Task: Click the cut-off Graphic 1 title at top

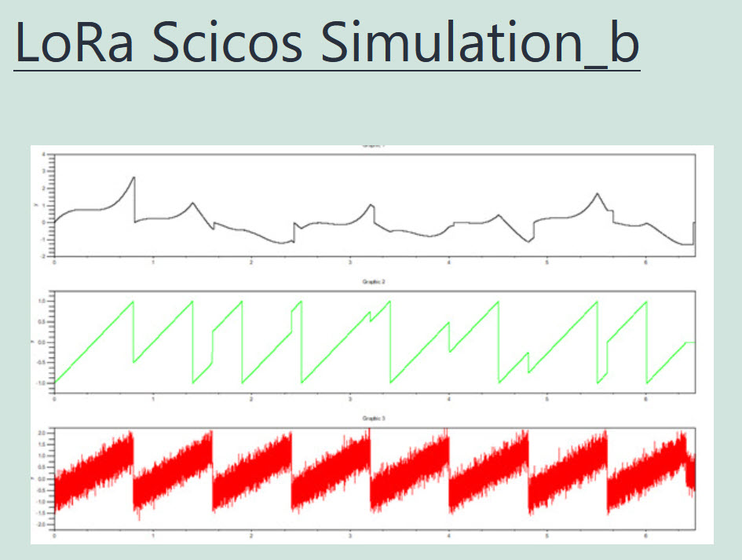Action: [x=371, y=147]
